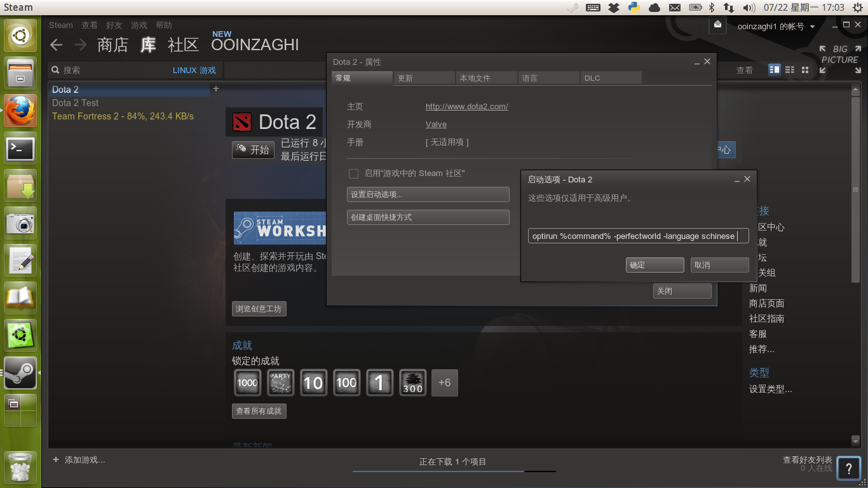Select the Steam launcher icon
868x488 pixels.
(20, 373)
